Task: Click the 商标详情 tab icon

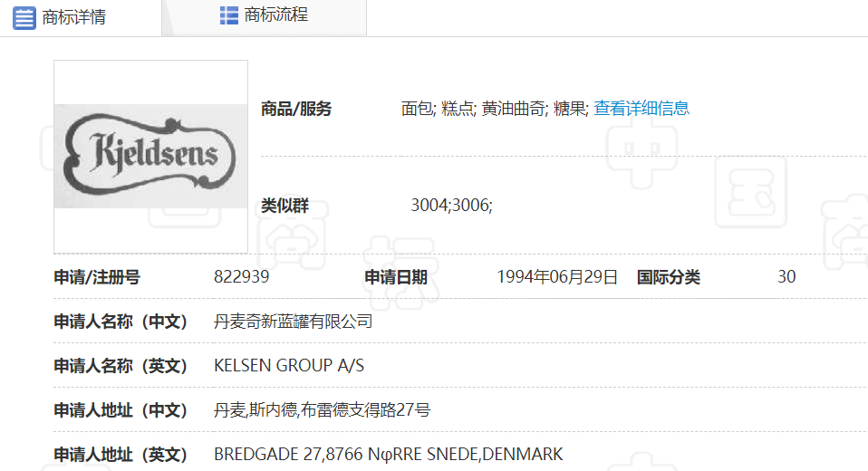Action: click(24, 17)
